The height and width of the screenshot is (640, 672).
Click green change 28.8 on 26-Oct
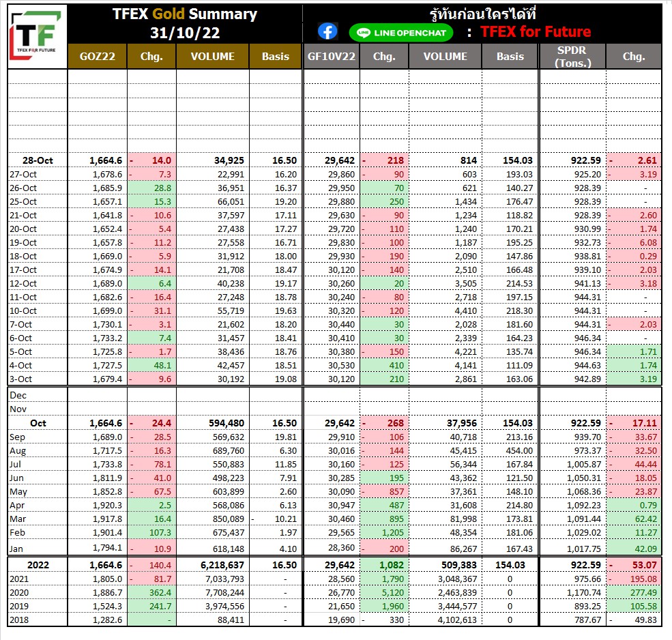(x=162, y=188)
